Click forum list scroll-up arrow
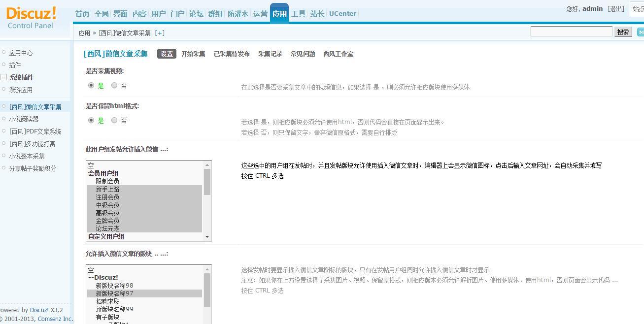This screenshot has height=324, width=644. [207, 269]
